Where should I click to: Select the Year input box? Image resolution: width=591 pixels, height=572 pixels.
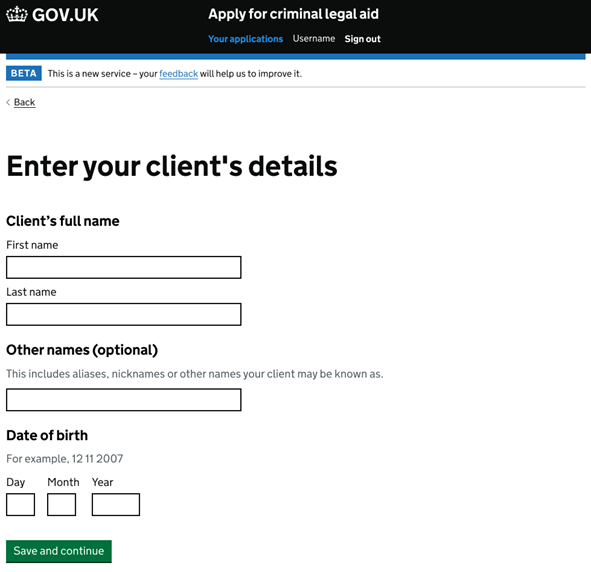[x=116, y=505]
